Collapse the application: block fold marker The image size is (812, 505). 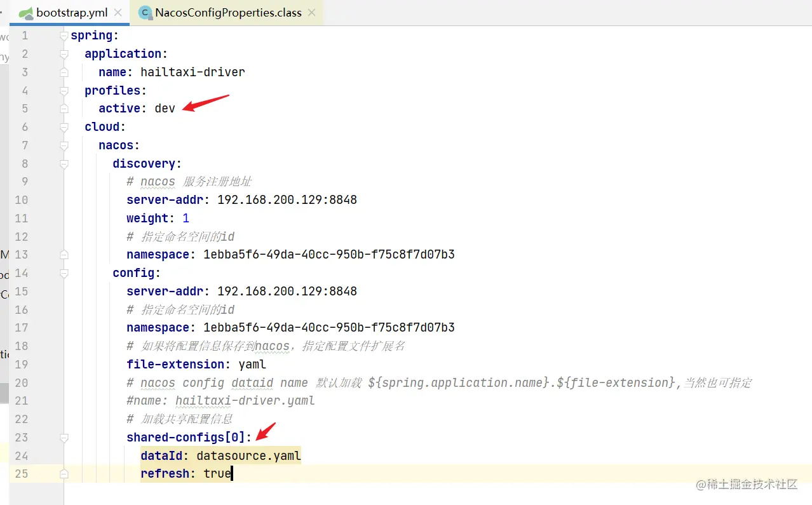[64, 55]
